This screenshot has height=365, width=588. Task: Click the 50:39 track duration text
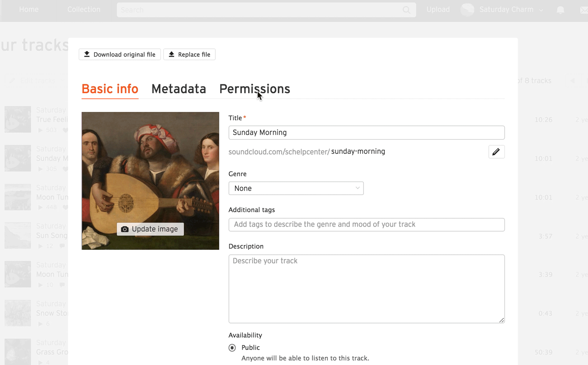point(543,352)
